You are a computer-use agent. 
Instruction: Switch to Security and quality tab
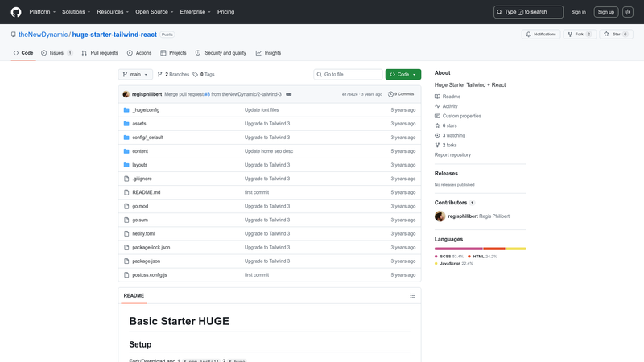tap(221, 53)
